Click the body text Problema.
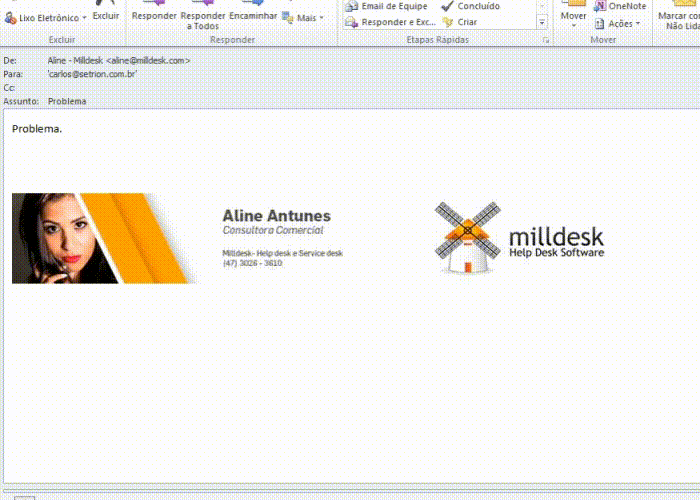 coord(37,129)
